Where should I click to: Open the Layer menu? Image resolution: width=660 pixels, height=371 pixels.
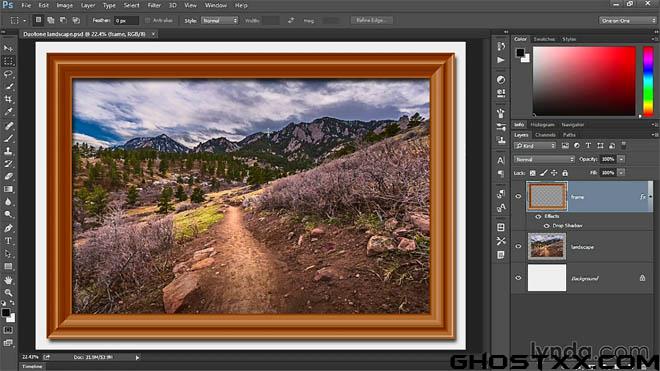tap(88, 5)
